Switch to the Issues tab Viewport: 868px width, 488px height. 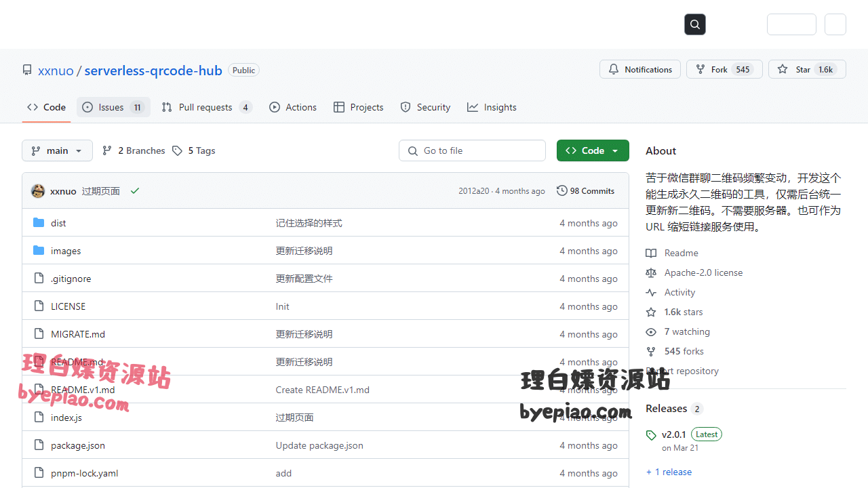pos(113,107)
